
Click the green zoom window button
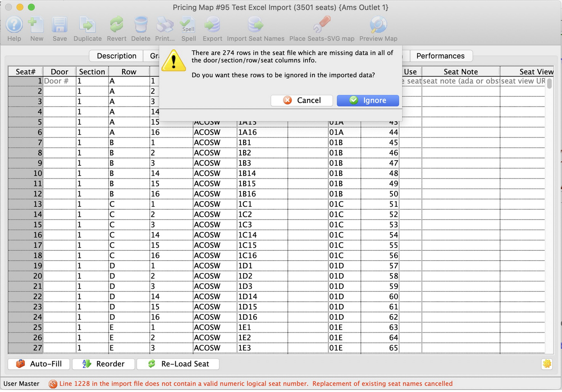[32, 7]
